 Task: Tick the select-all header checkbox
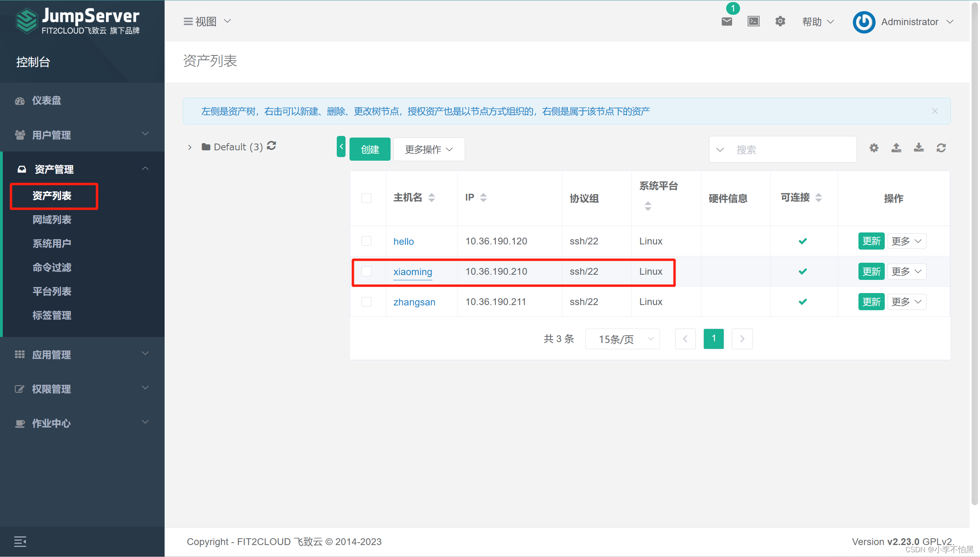point(366,198)
